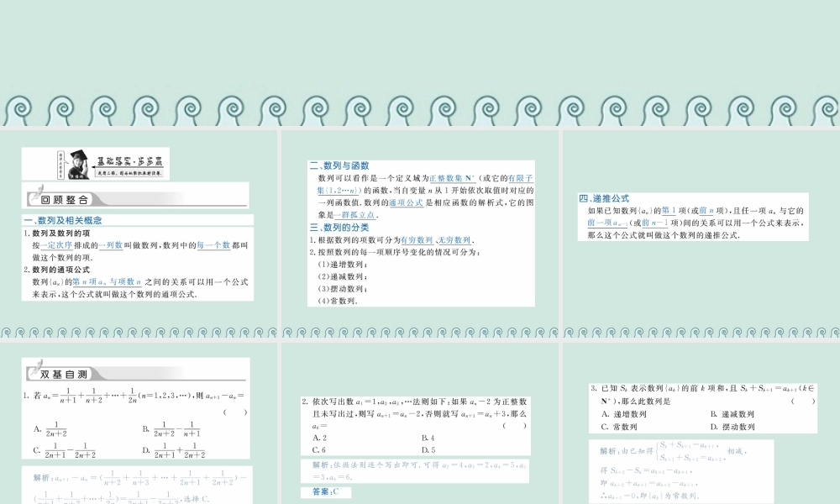The width and height of the screenshot is (840, 504).
Task: Click list item (1)递增数列
Action: pos(343,265)
